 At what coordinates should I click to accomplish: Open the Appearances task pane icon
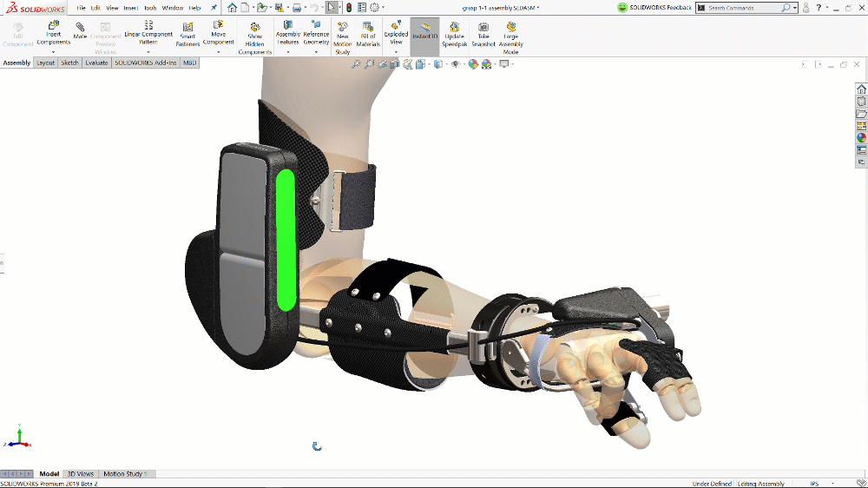[x=861, y=137]
